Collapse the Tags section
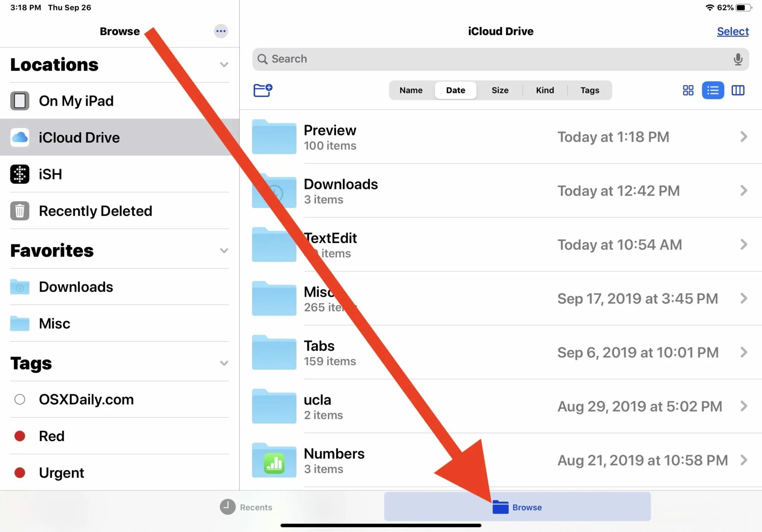762x532 pixels. coord(224,363)
